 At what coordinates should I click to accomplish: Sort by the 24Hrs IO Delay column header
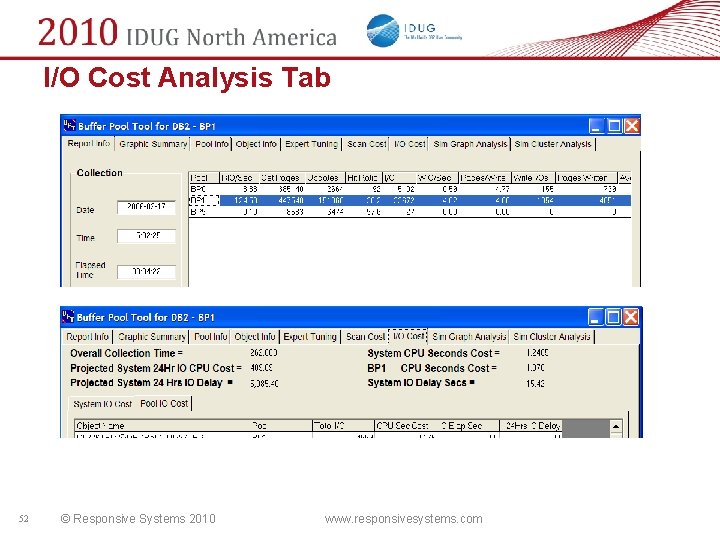click(531, 426)
